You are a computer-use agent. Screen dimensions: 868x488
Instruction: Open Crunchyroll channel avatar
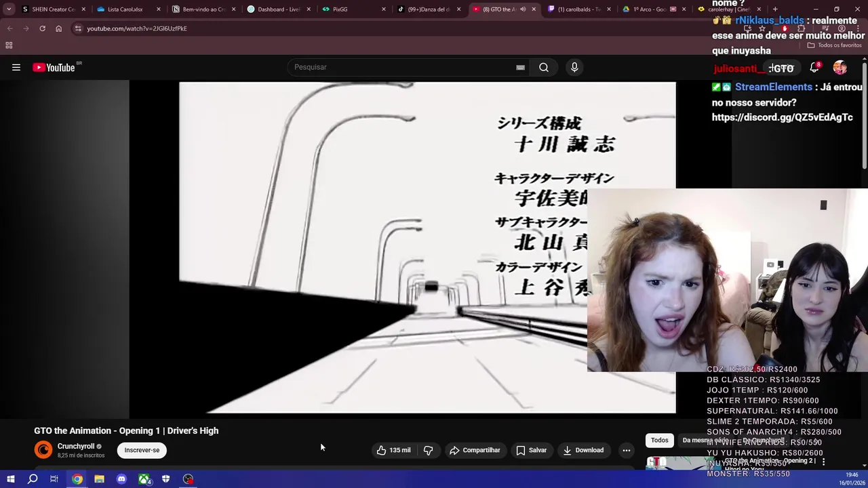point(43,450)
